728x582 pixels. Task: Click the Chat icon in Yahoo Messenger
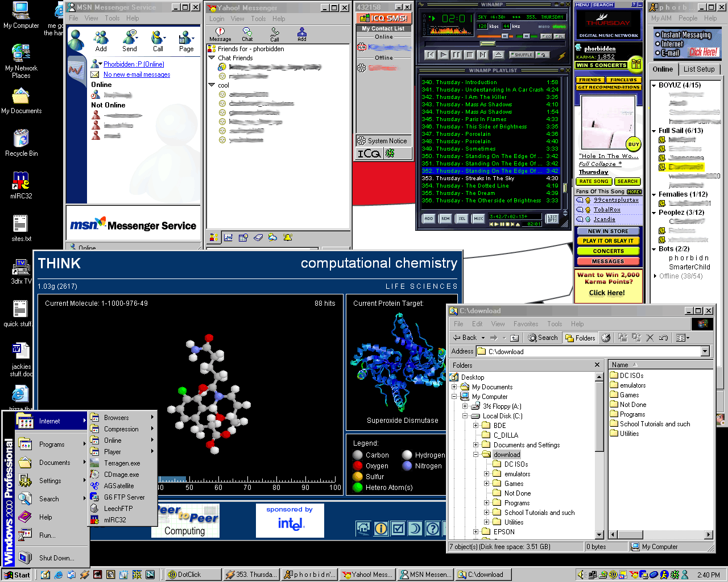247,34
